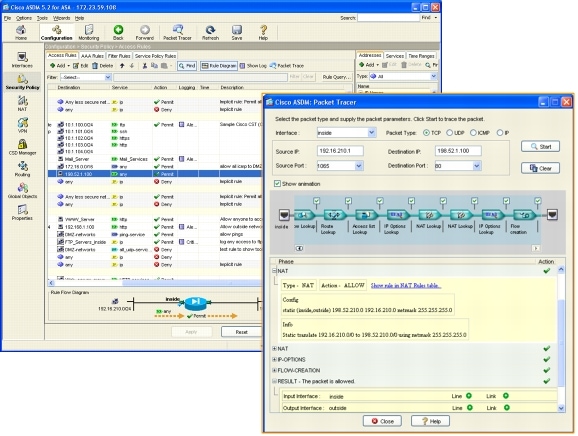Toggle the checkbox above Route Lookup phase
The image size is (578, 436).
click(348, 201)
